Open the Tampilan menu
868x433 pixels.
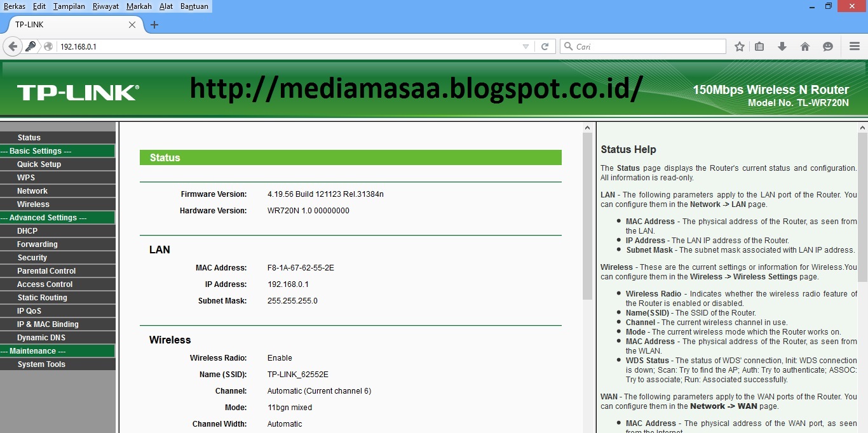pos(69,6)
